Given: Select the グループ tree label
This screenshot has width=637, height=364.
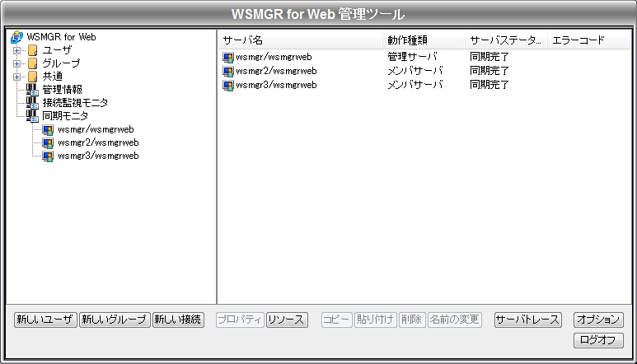Looking at the screenshot, I should tap(61, 63).
